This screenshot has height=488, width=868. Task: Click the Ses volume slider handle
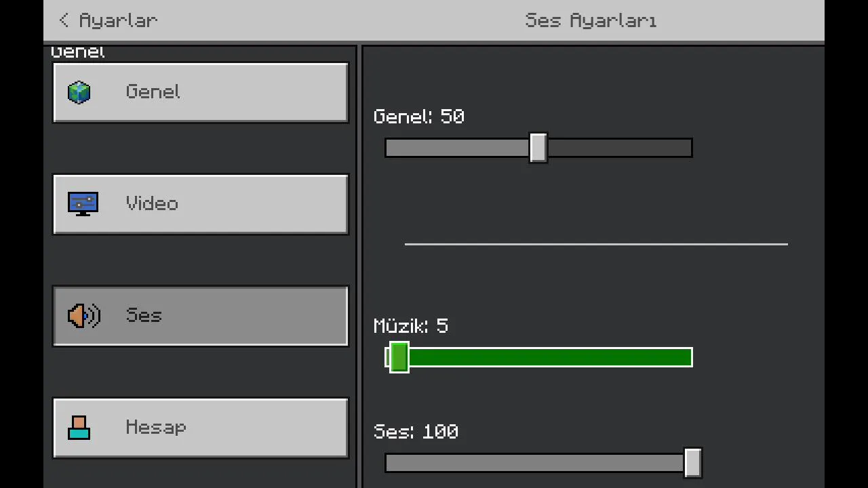[x=692, y=463]
